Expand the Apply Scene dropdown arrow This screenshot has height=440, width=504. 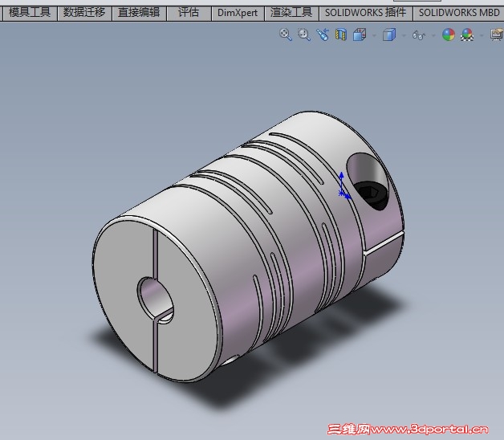482,35
